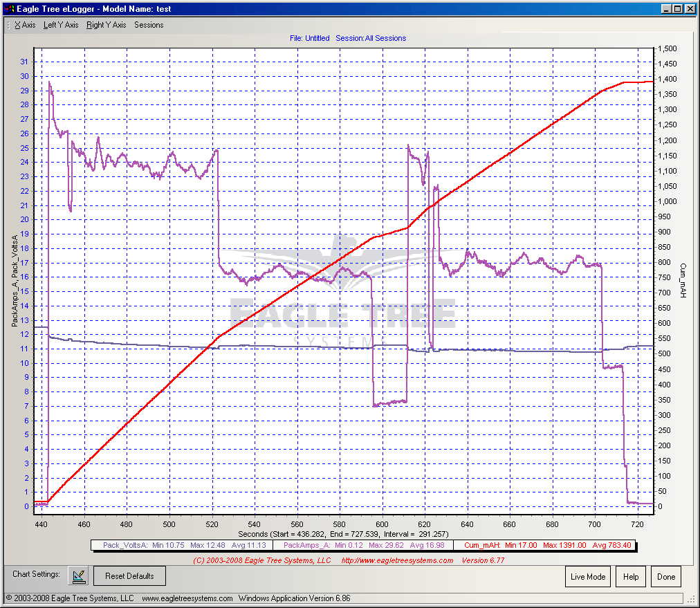This screenshot has width=700, height=608.
Task: Maximize the eLogger window
Action: coord(677,9)
